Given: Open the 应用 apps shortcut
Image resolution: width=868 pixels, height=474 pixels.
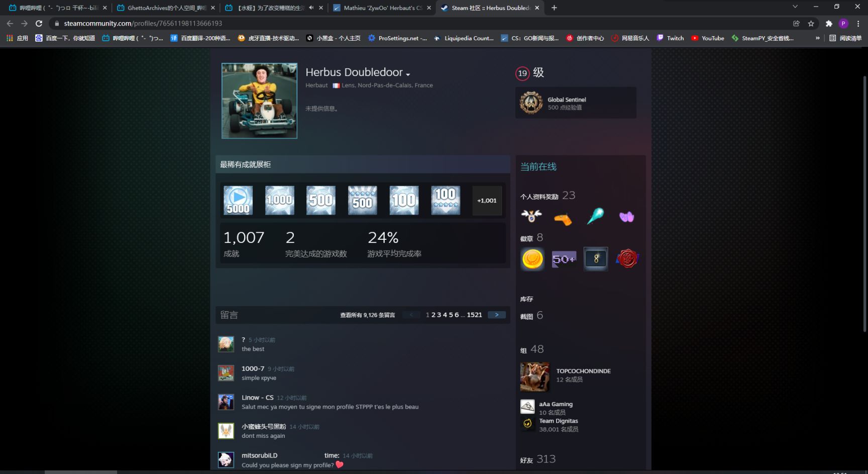Looking at the screenshot, I should click(x=17, y=38).
